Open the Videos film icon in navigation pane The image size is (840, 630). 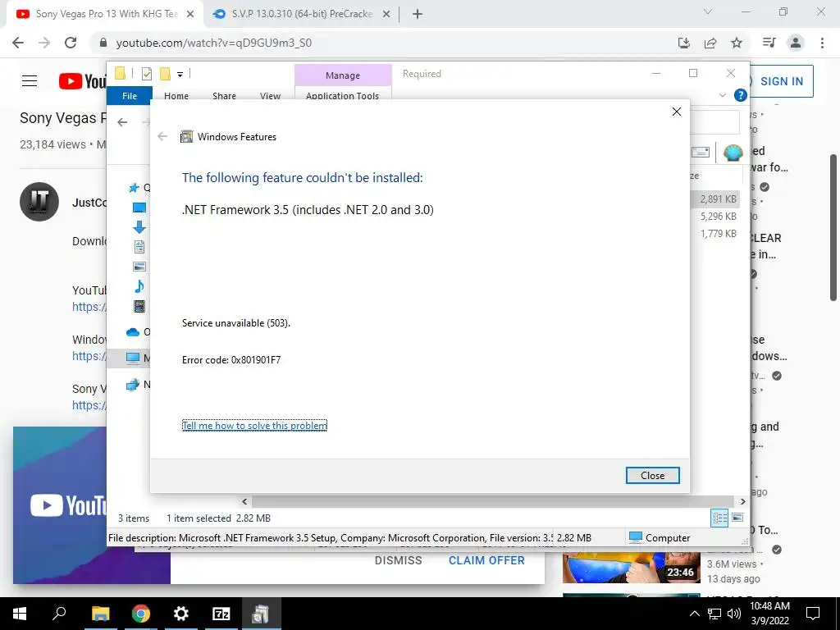coord(139,307)
